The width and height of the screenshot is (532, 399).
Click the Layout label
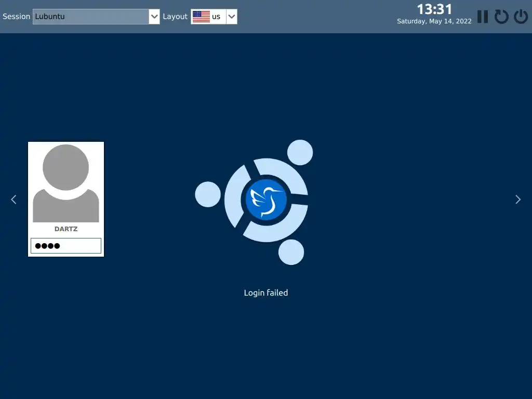(x=175, y=17)
